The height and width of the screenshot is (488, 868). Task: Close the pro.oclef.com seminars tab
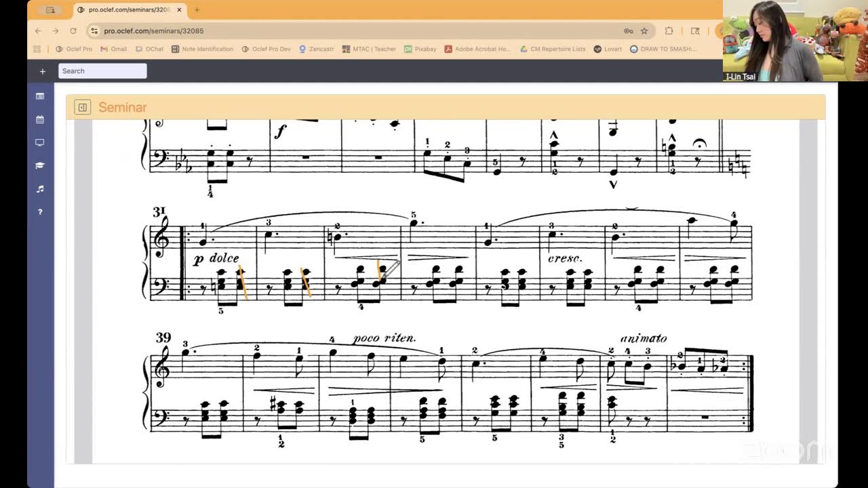tap(179, 10)
